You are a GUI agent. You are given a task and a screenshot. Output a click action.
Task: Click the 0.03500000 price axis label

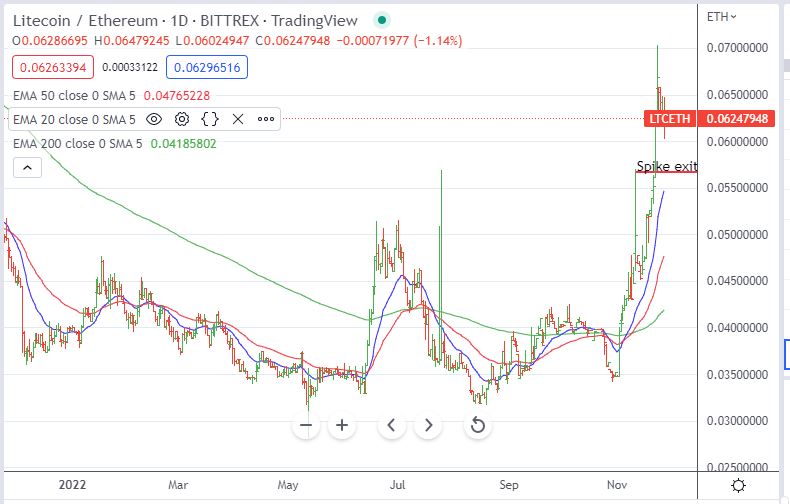(x=737, y=374)
